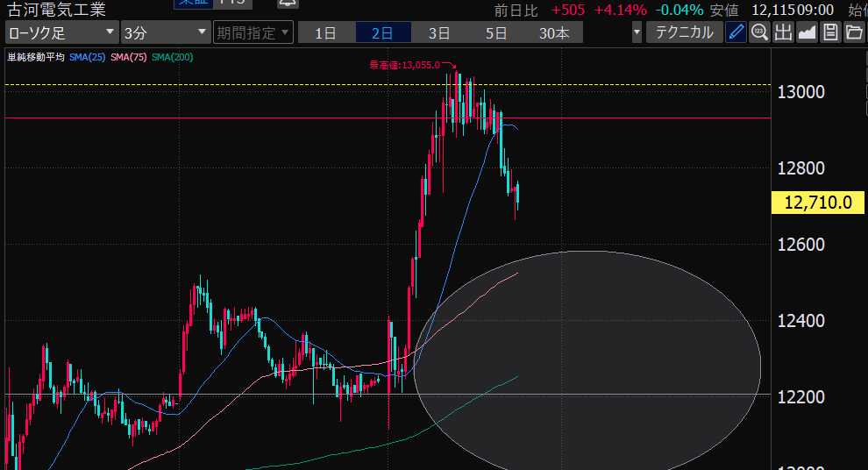Screen dimensions: 868x470
Task: Switch to the 5日 period tab
Action: coord(496,33)
